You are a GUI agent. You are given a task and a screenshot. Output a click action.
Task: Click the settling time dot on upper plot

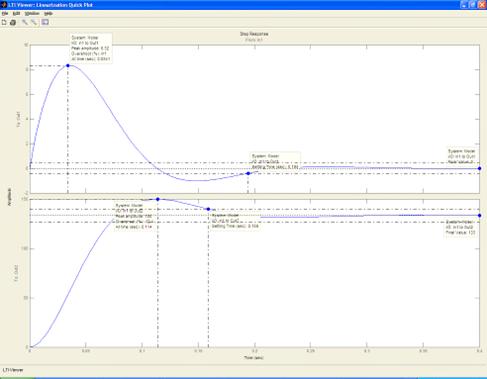[248, 173]
